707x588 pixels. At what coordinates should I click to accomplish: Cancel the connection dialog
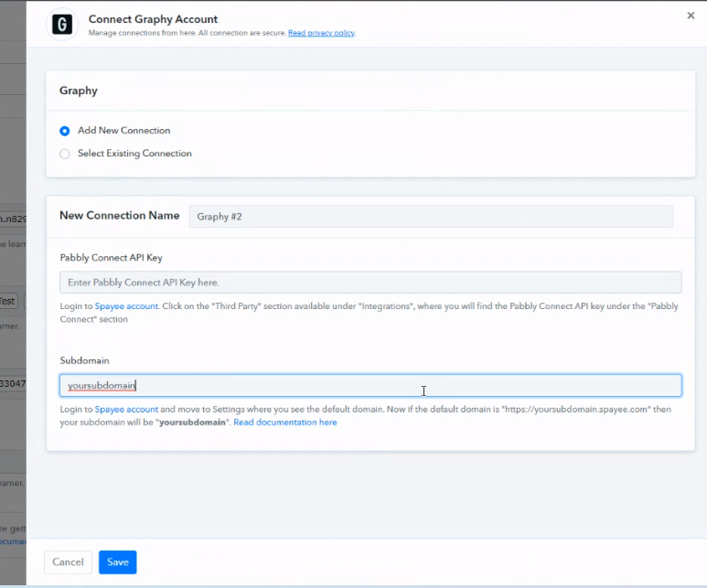[68, 562]
